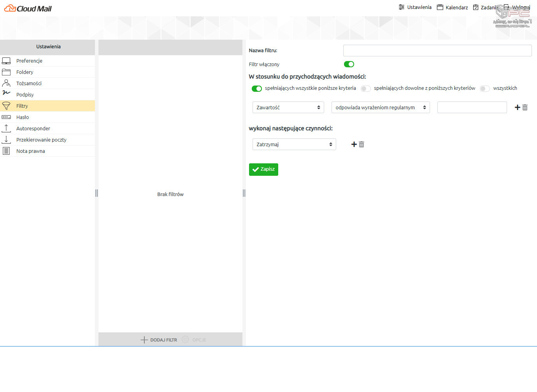This screenshot has width=537, height=392.
Task: Expand 'odpowiada wyrażeniom regularnym' dropdown
Action: [x=380, y=107]
